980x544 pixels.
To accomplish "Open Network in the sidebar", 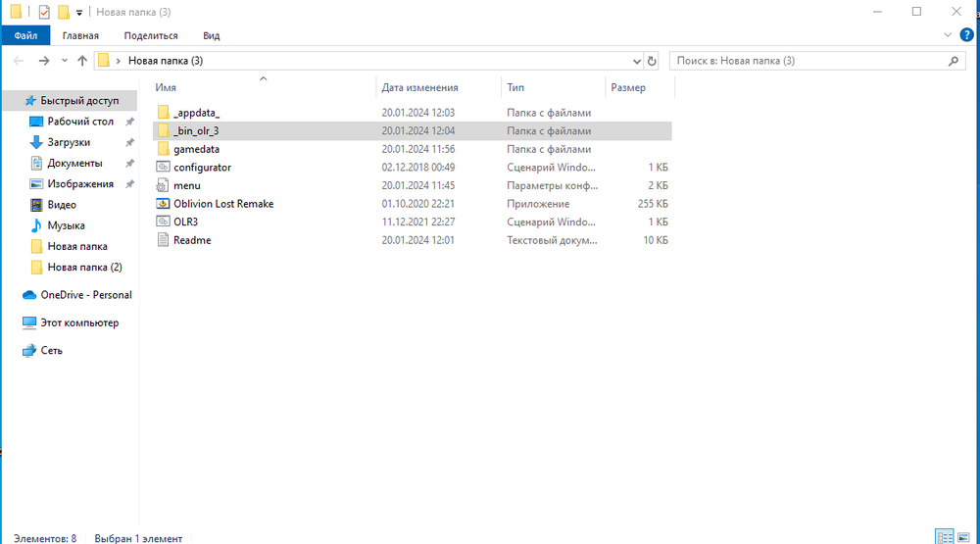I will tap(51, 350).
